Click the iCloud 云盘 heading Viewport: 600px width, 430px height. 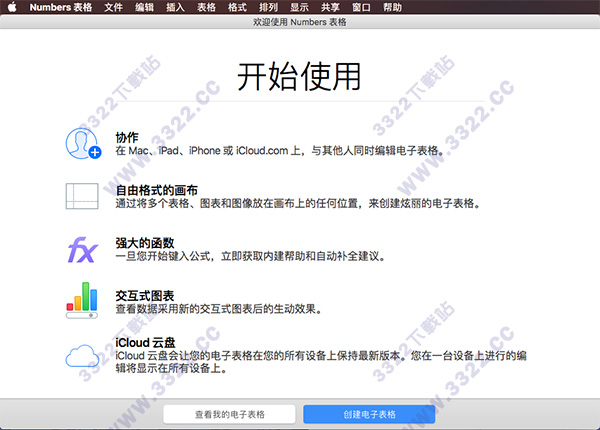pyautogui.click(x=145, y=342)
